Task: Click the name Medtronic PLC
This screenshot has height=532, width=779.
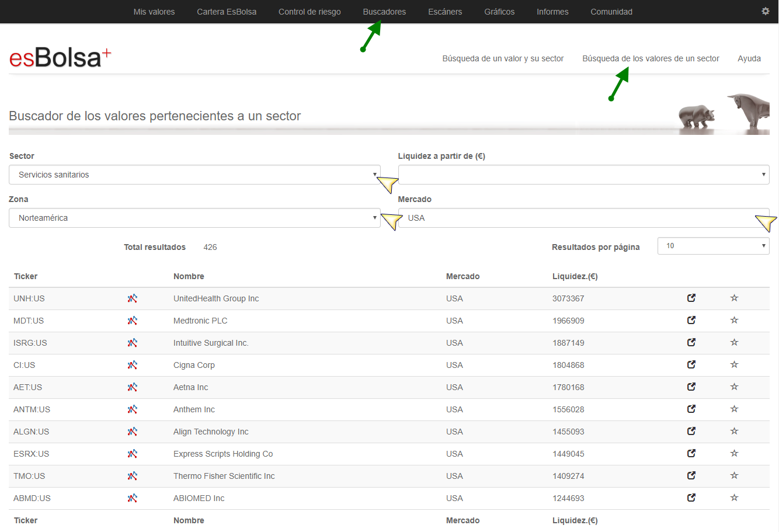Action: click(x=200, y=321)
